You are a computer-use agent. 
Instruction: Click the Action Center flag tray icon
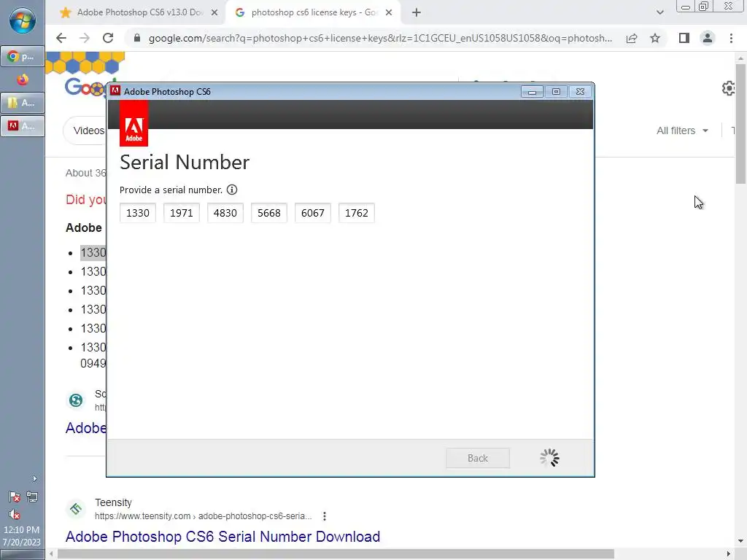point(15,497)
